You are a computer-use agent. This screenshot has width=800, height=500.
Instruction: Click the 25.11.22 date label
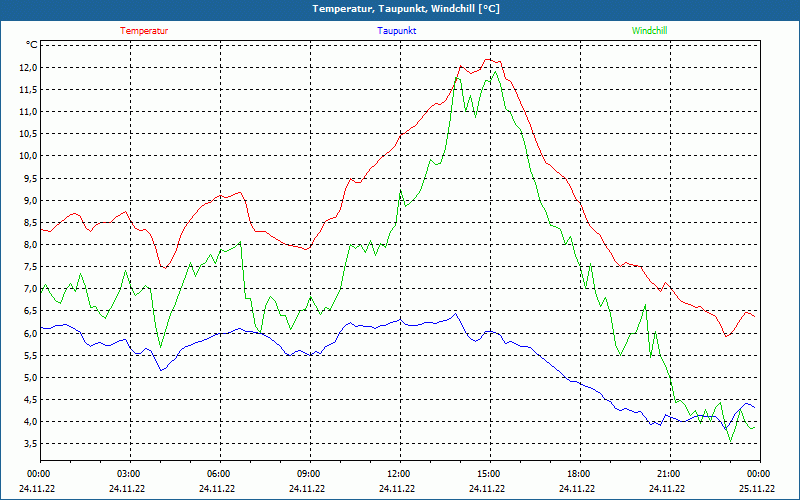coord(757,488)
